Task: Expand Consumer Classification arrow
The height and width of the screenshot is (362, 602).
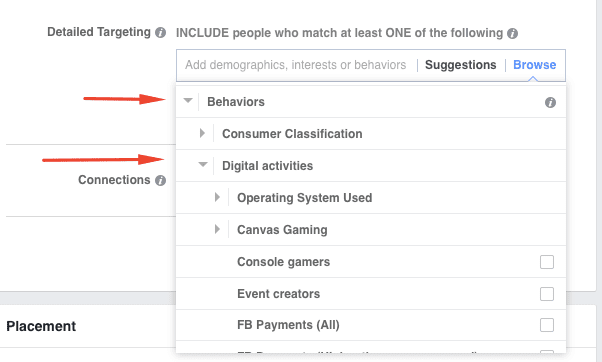Action: [x=202, y=133]
